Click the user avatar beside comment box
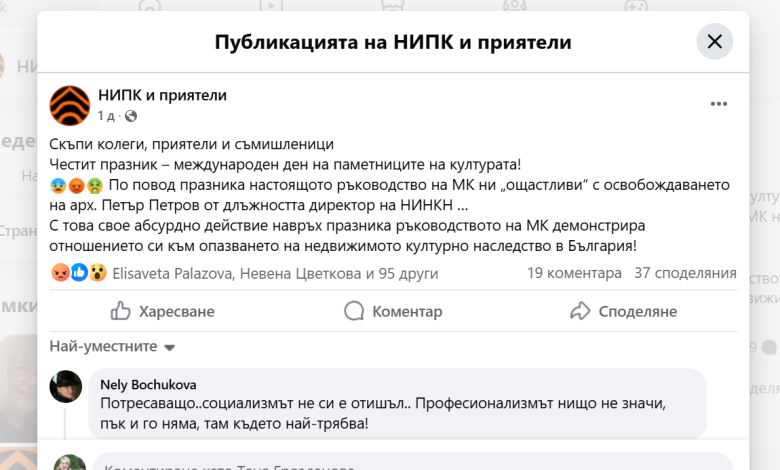The width and height of the screenshot is (780, 470). coord(68,464)
